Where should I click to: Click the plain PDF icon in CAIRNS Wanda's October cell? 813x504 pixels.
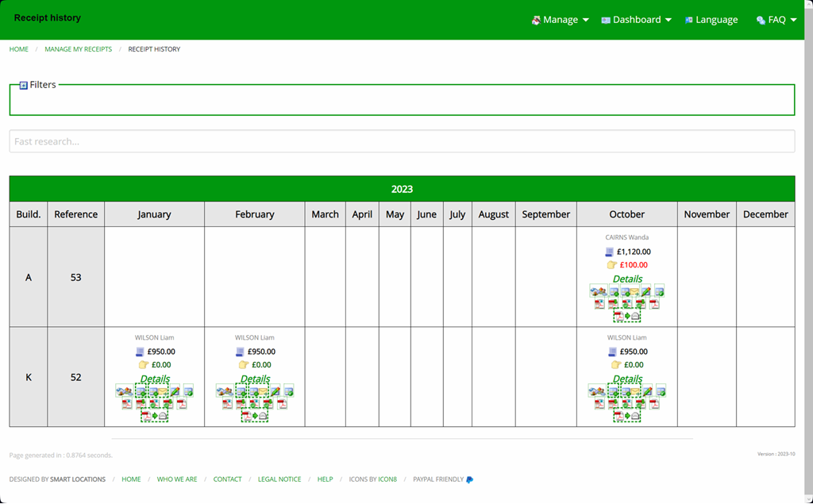click(654, 303)
